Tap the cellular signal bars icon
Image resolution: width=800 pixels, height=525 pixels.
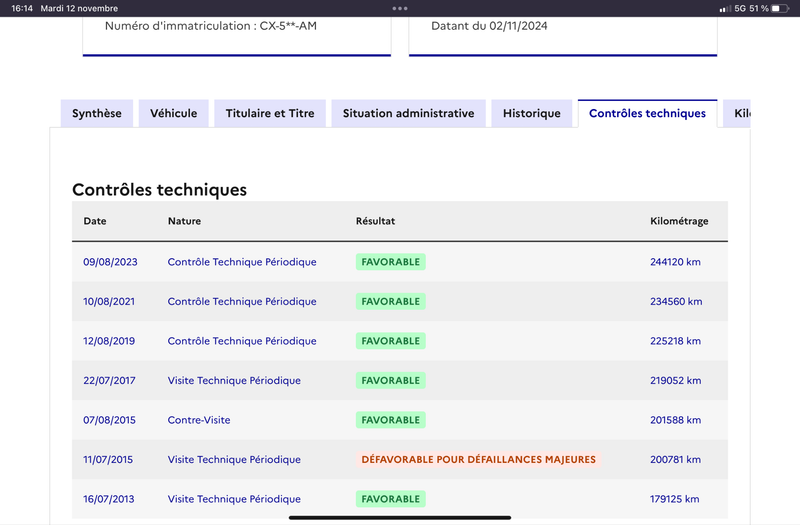(x=725, y=9)
